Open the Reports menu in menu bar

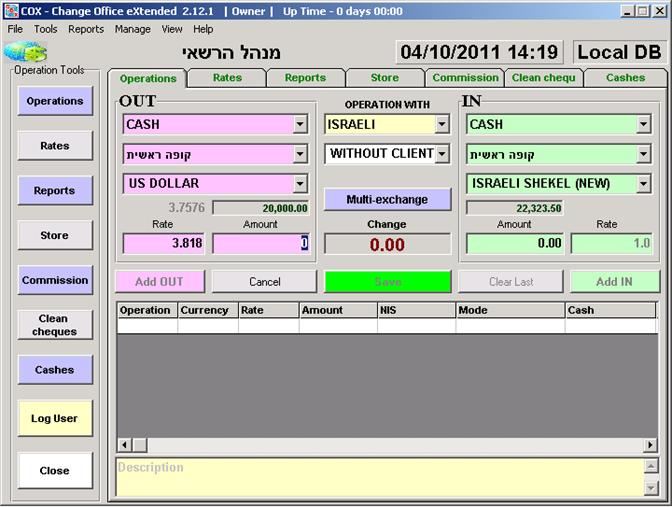[86, 29]
